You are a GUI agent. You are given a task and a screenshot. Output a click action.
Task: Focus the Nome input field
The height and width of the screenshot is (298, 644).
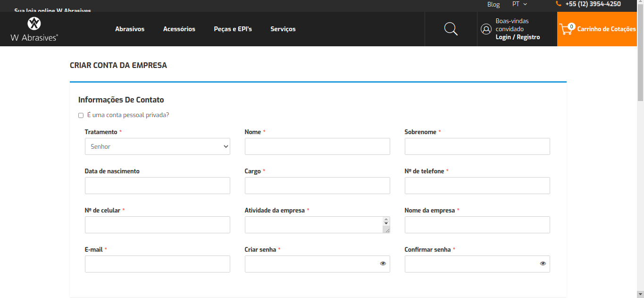pos(318,146)
